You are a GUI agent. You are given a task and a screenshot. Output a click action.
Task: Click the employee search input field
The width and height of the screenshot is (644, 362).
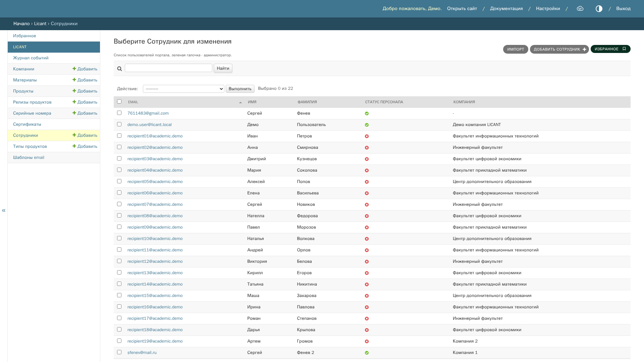[168, 68]
